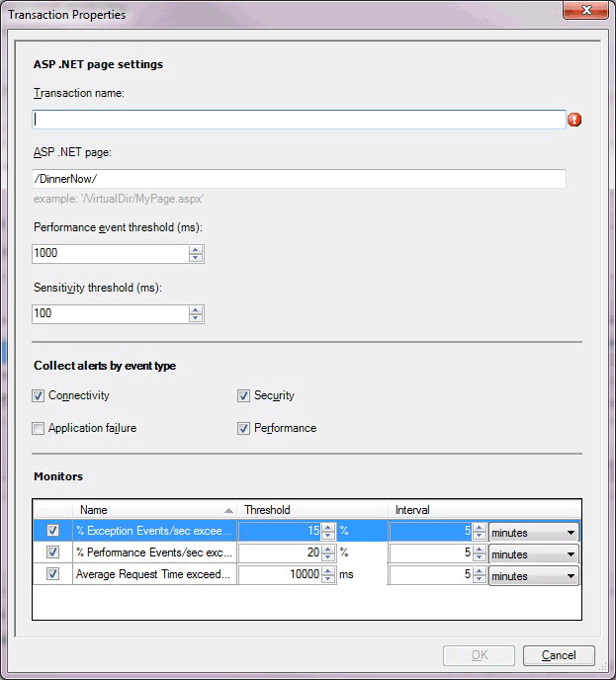This screenshot has width=616, height=680.
Task: Decrease the Exception Events threshold below 15
Action: 328,535
